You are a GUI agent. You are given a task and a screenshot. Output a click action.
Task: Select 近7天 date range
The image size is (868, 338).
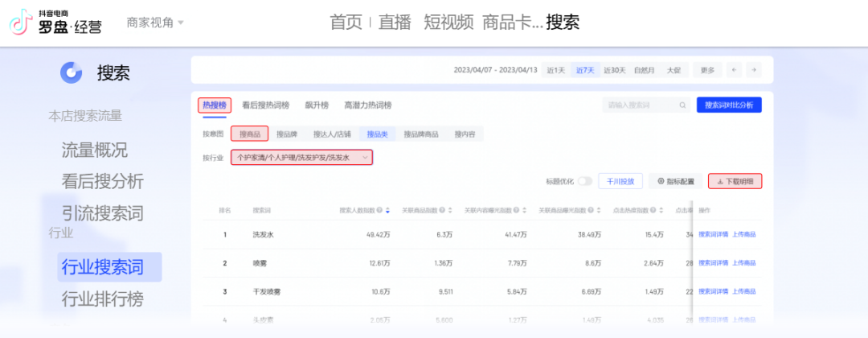585,70
